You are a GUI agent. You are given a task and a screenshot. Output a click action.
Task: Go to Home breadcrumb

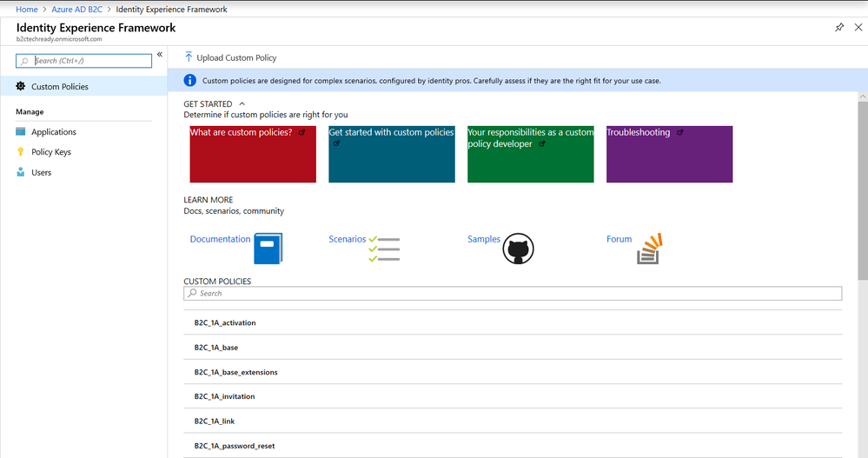27,9
